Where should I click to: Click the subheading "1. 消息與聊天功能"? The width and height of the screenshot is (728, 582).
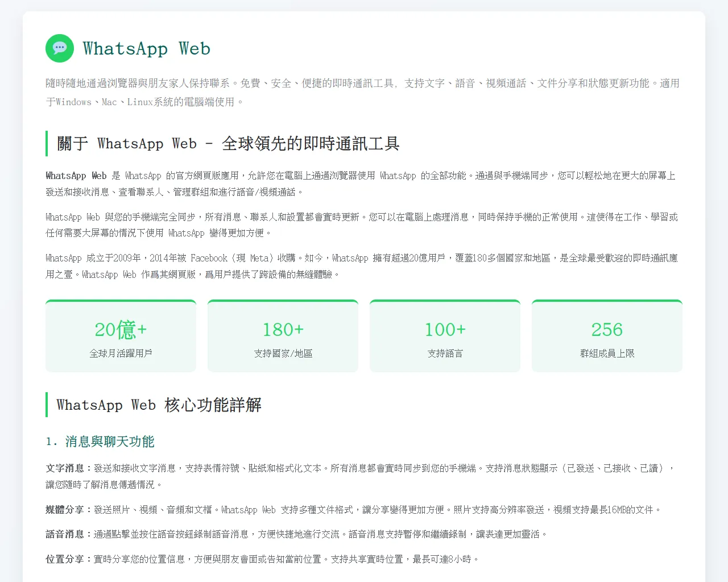pyautogui.click(x=100, y=442)
